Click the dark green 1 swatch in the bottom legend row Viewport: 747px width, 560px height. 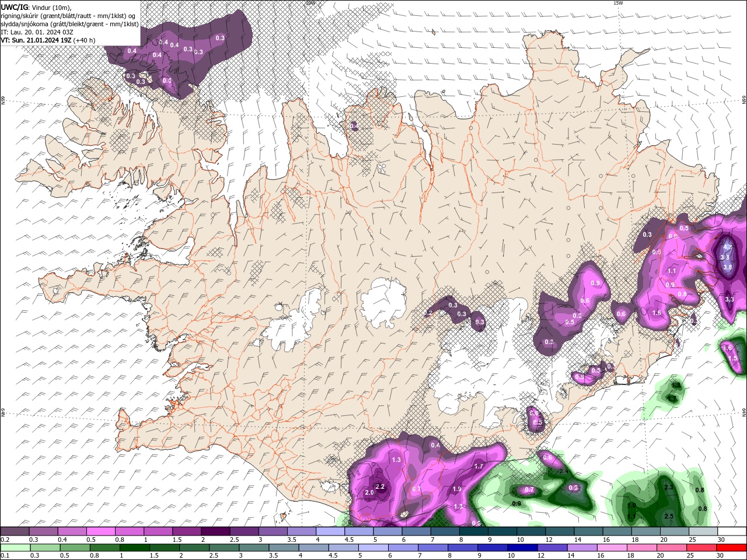point(134,548)
